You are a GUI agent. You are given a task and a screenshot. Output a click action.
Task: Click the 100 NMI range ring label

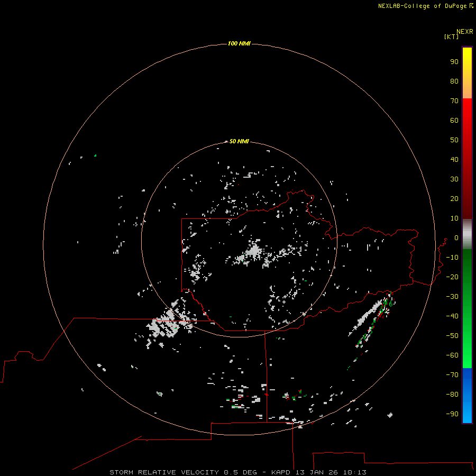click(x=239, y=44)
